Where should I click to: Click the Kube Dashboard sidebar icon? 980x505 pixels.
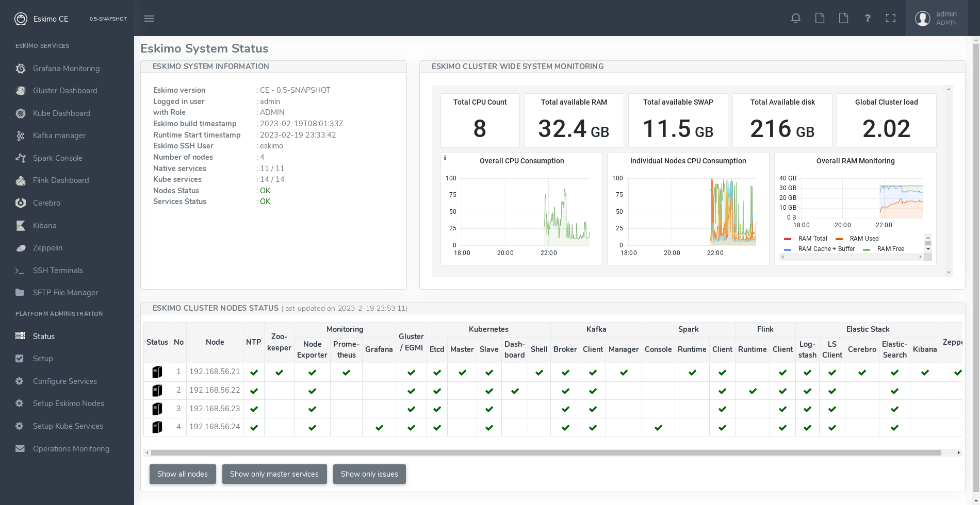pyautogui.click(x=20, y=113)
